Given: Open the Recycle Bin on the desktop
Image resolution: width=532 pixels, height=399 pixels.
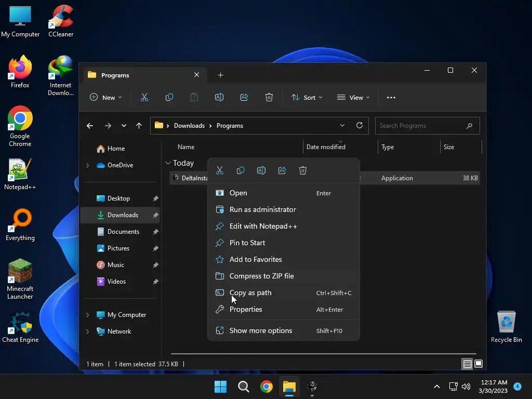Looking at the screenshot, I should pyautogui.click(x=506, y=326).
